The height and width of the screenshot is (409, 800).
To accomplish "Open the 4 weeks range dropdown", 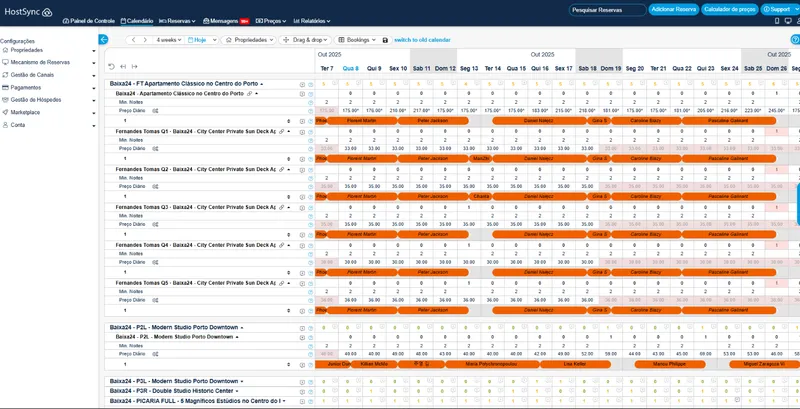I will 169,40.
